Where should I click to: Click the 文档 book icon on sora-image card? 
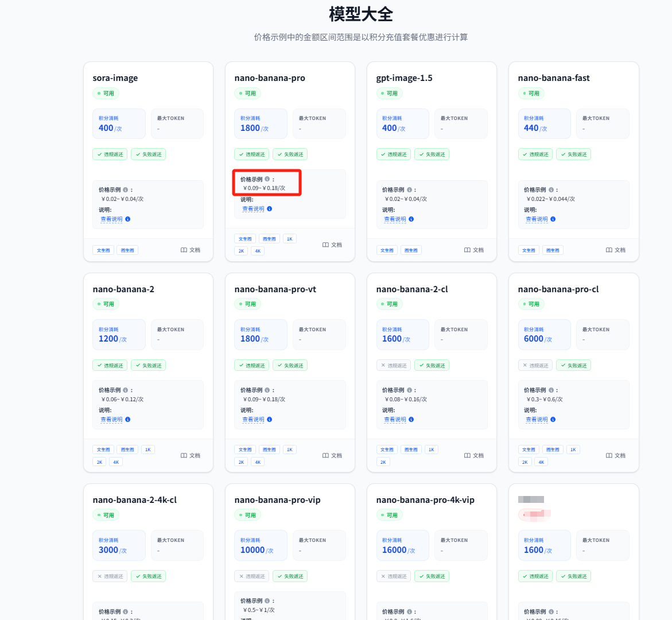[x=184, y=250]
